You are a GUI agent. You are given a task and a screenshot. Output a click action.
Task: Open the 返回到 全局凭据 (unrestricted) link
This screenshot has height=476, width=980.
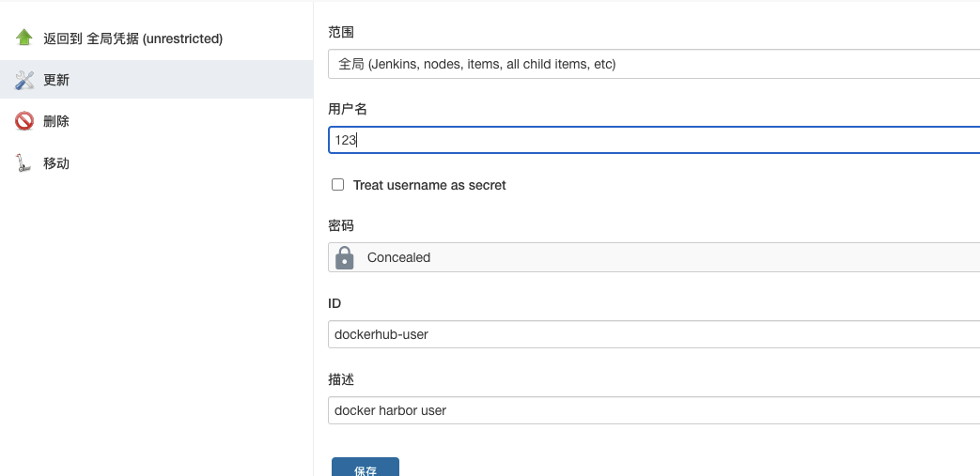click(132, 38)
